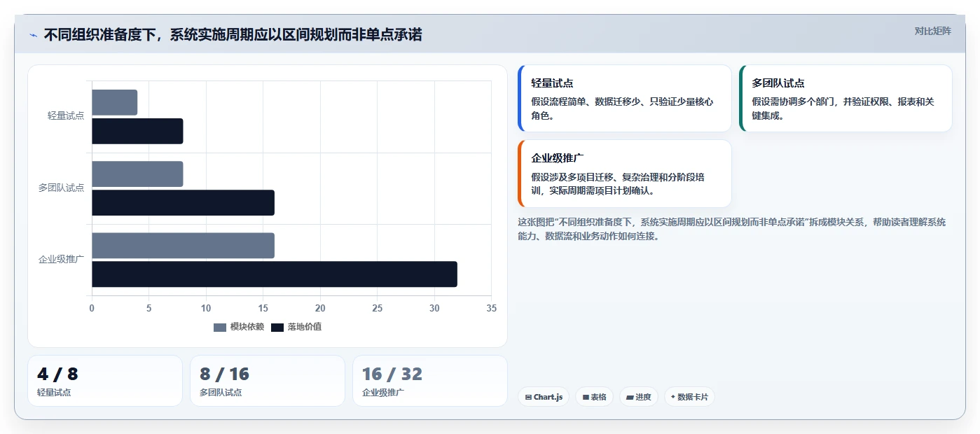Click the 8 / 16 stat value

click(x=225, y=374)
